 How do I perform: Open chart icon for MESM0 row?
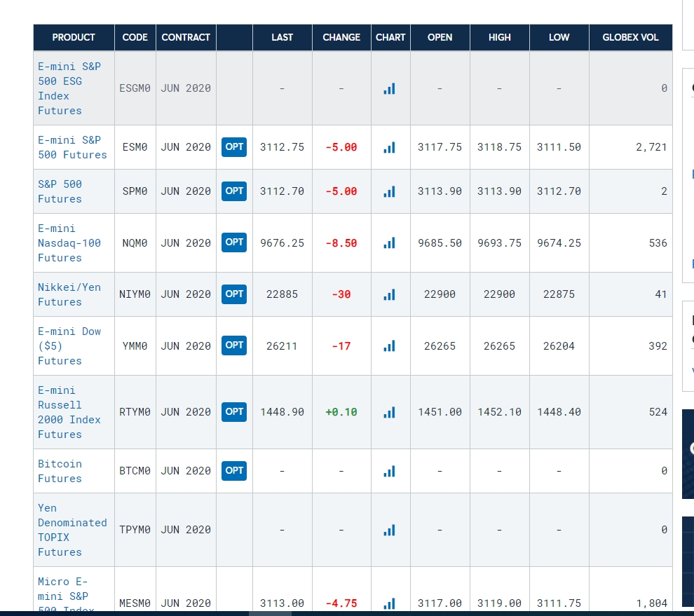tap(390, 603)
